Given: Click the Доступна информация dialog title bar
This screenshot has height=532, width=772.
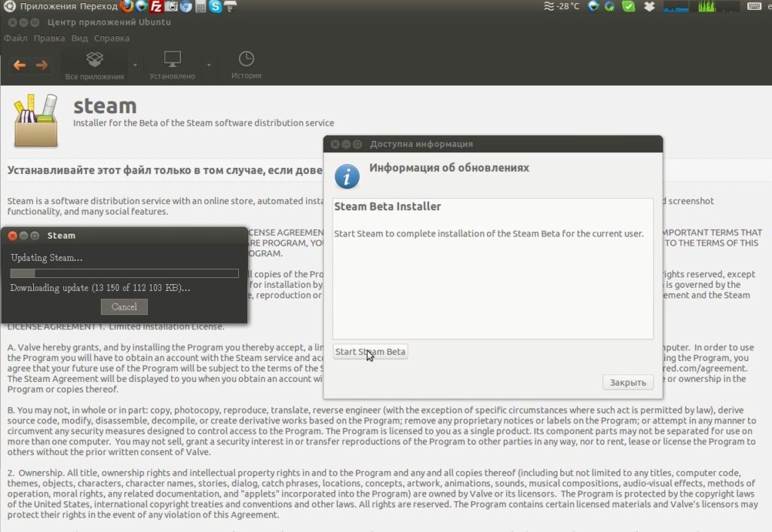Looking at the screenshot, I should point(493,144).
